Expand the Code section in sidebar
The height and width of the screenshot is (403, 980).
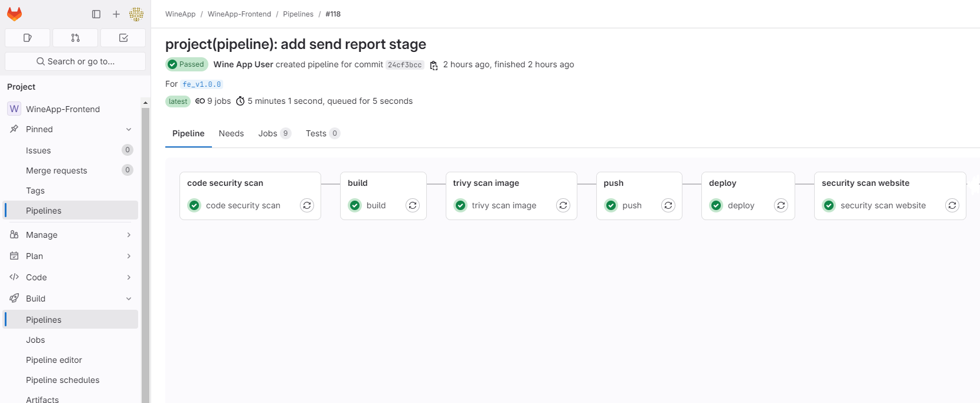point(129,277)
